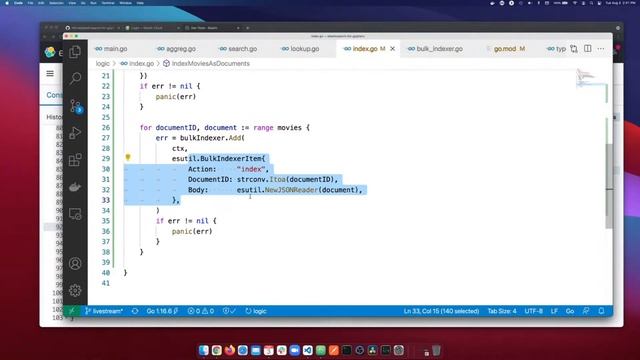Viewport: 640px width, 360px height.
Task: Click 'NewJSONReader' on line 32
Action: tap(291, 190)
